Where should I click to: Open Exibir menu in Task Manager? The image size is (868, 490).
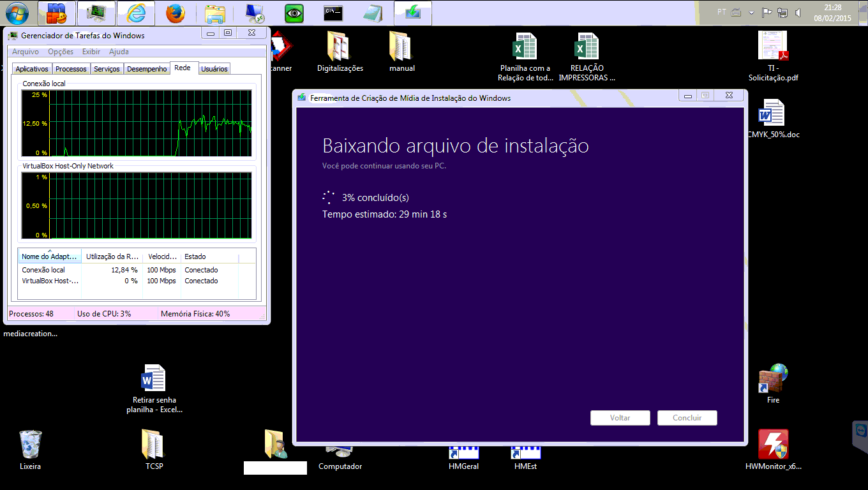point(91,52)
